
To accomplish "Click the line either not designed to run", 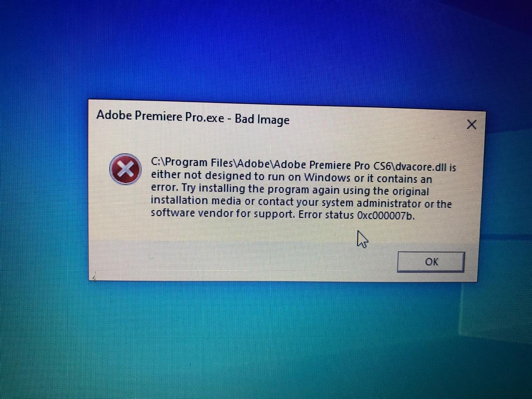I will pyautogui.click(x=291, y=177).
